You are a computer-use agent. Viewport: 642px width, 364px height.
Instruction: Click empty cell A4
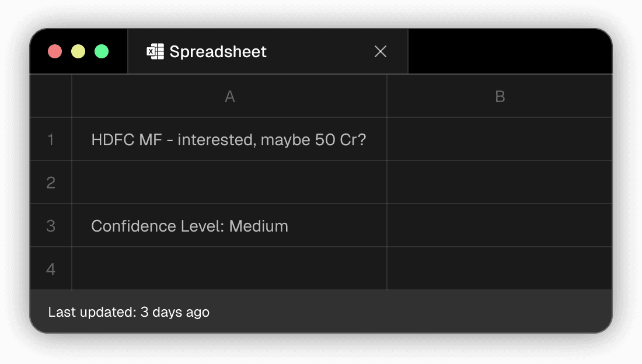[229, 269]
